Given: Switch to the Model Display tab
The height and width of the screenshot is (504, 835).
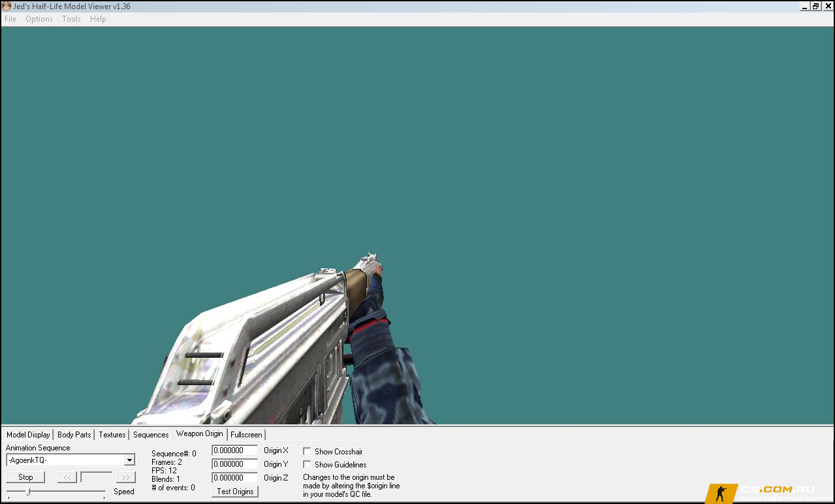Looking at the screenshot, I should 28,435.
